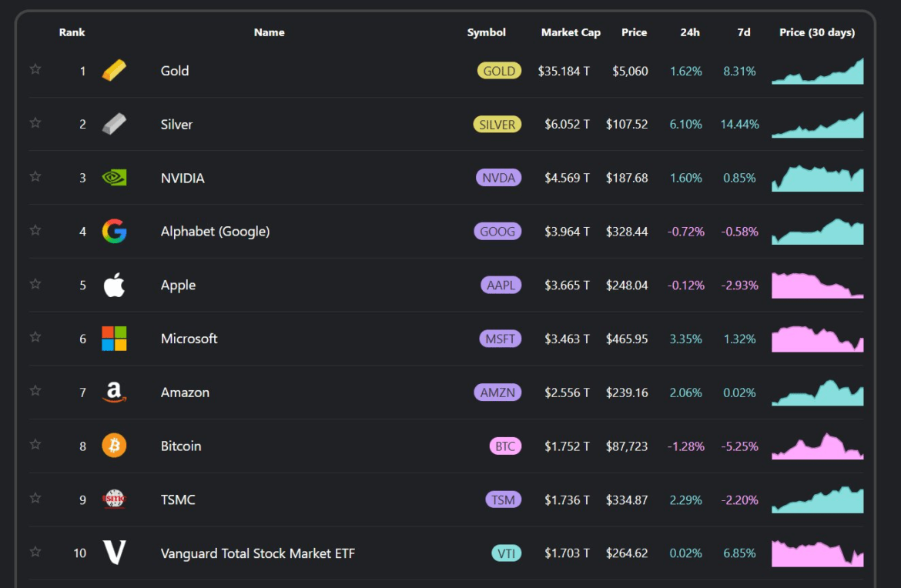Click the NVIDIA logo icon
The height and width of the screenshot is (588, 901).
[114, 178]
